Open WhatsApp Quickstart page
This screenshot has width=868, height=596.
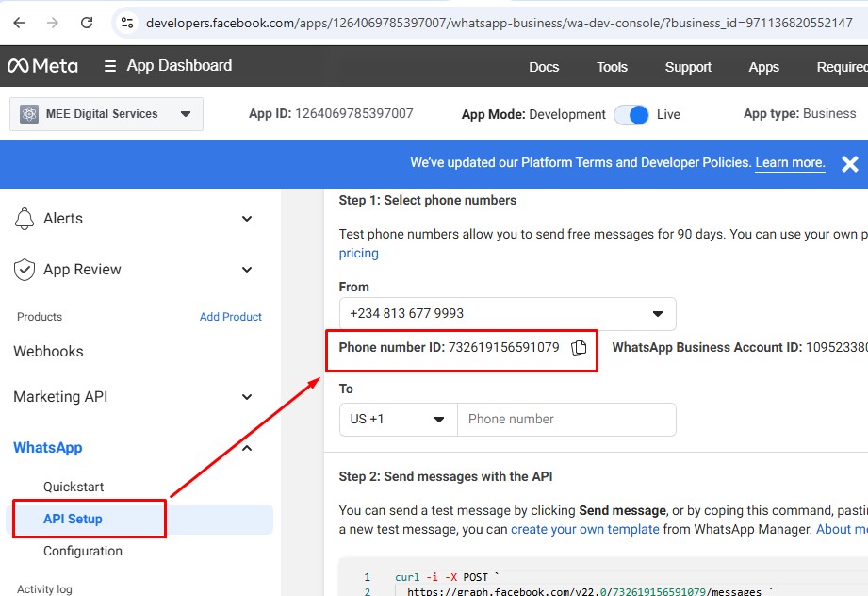click(x=74, y=487)
